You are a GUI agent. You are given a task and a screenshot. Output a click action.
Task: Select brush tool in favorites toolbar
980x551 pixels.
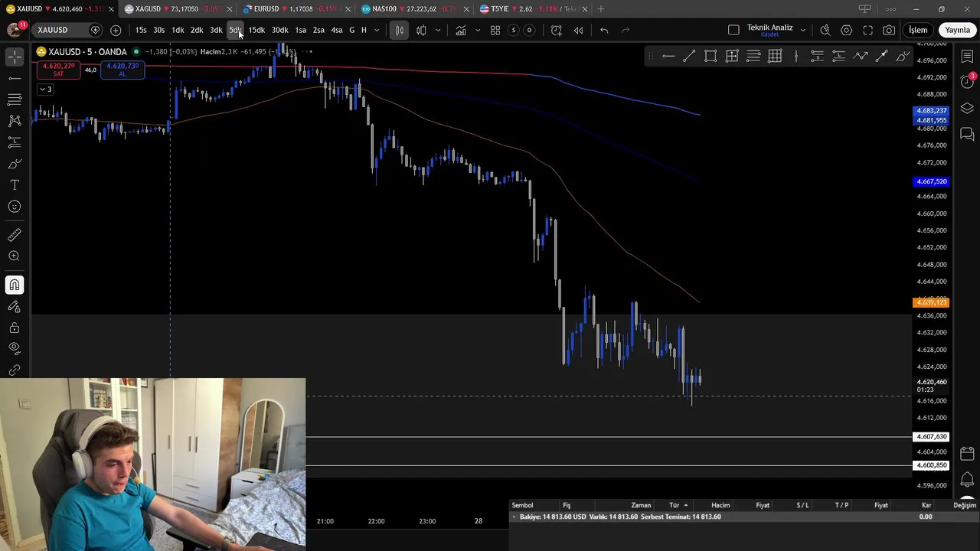click(x=903, y=56)
